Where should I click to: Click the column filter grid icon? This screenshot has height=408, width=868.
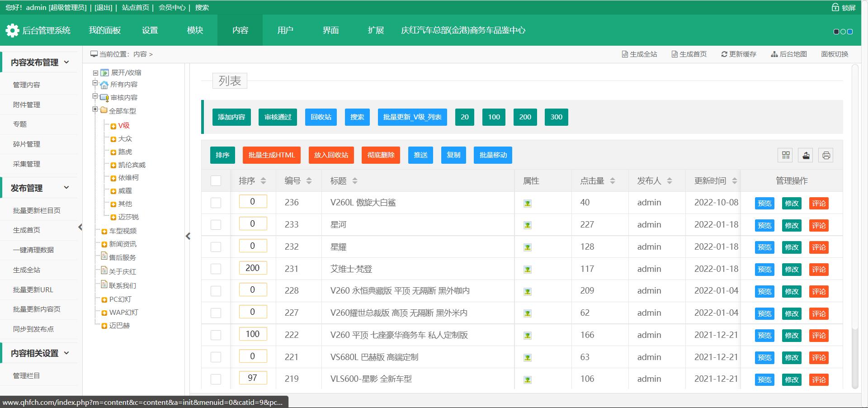[786, 155]
